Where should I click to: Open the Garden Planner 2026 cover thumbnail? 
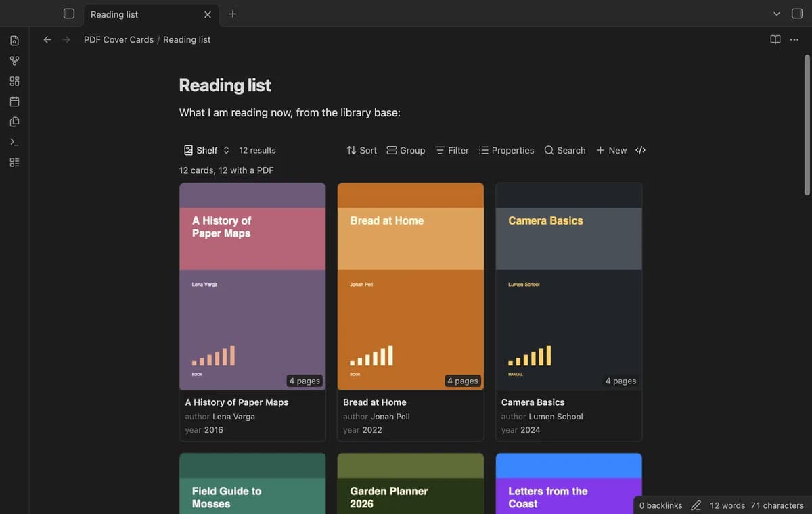point(411,484)
